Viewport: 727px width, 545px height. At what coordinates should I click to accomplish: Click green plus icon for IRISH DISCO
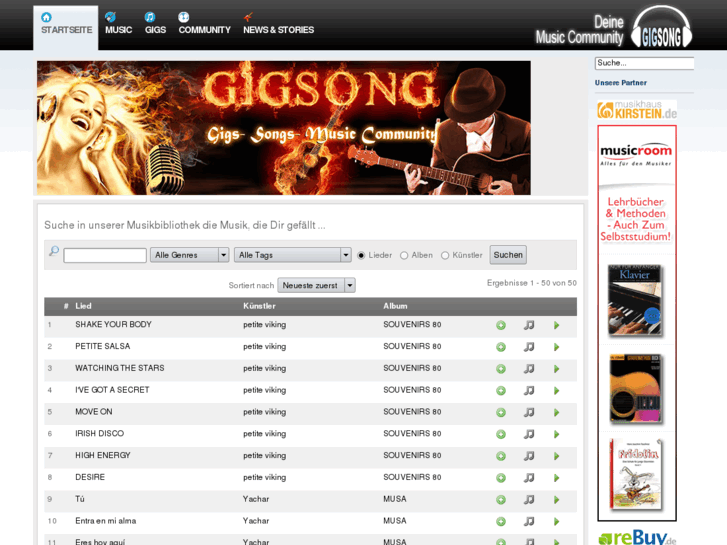501,434
